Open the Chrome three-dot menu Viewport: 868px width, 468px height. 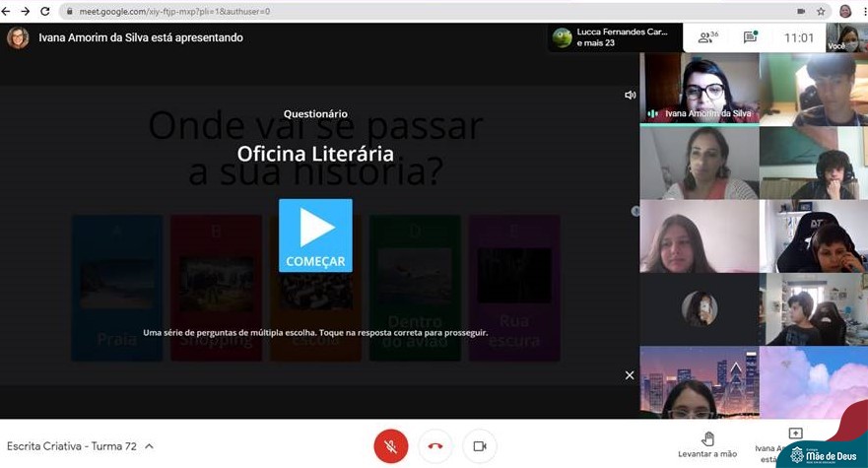coord(862,11)
